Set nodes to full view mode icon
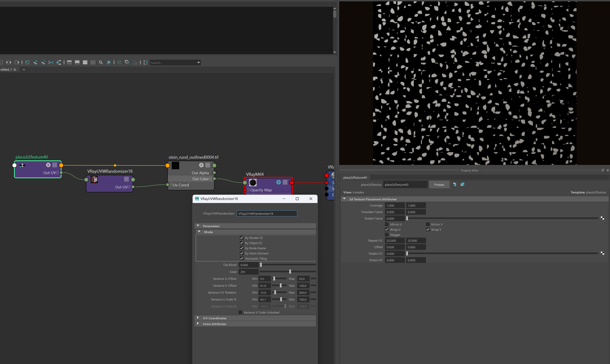This screenshot has height=364, width=610. click(x=85, y=63)
